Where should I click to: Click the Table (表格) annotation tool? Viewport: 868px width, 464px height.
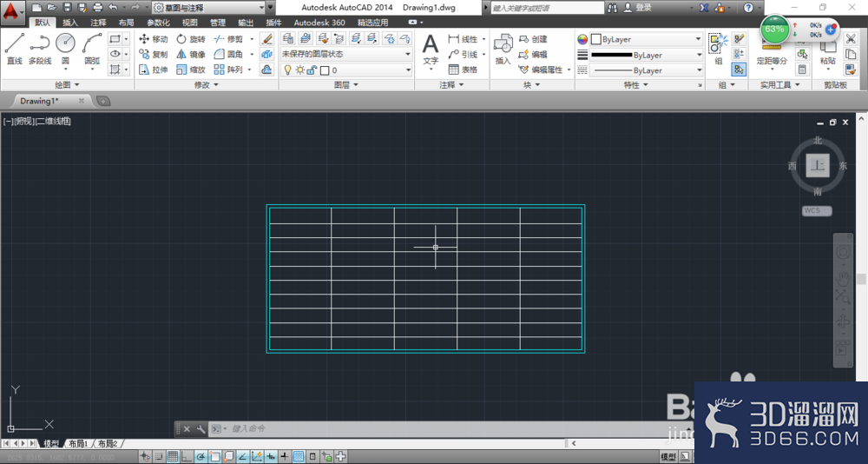coord(463,70)
